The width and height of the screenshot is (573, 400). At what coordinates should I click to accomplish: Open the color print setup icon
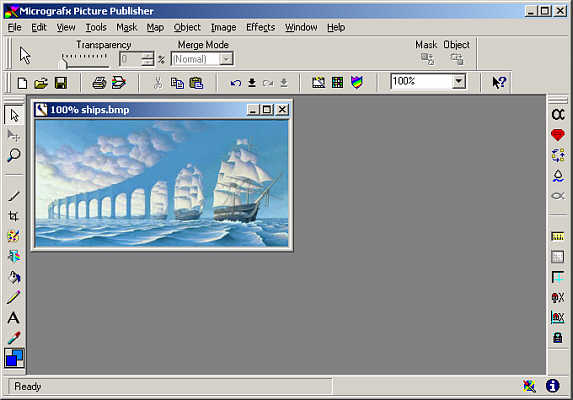click(119, 83)
